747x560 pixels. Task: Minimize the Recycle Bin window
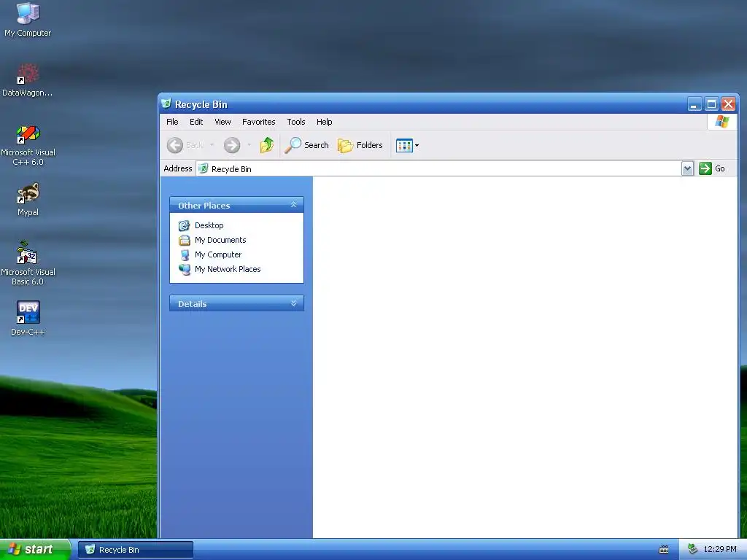[x=694, y=104]
